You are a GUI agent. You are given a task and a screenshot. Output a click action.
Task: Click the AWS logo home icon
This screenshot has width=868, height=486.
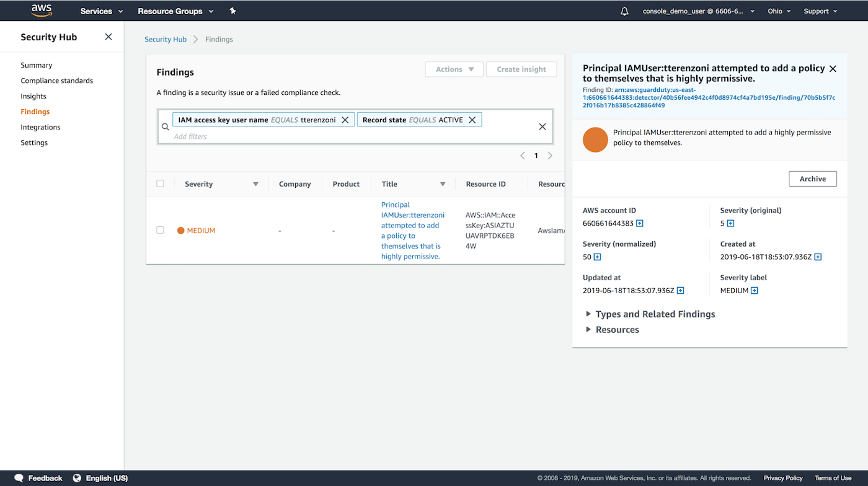tap(42, 11)
